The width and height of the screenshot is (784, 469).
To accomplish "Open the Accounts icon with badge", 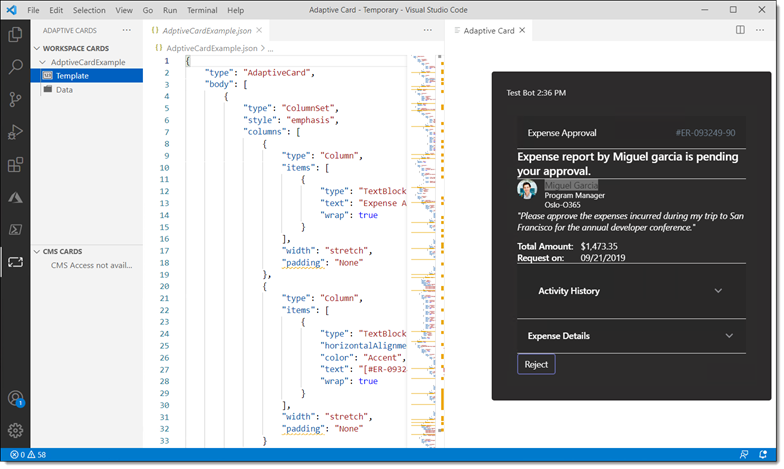I will pyautogui.click(x=15, y=399).
